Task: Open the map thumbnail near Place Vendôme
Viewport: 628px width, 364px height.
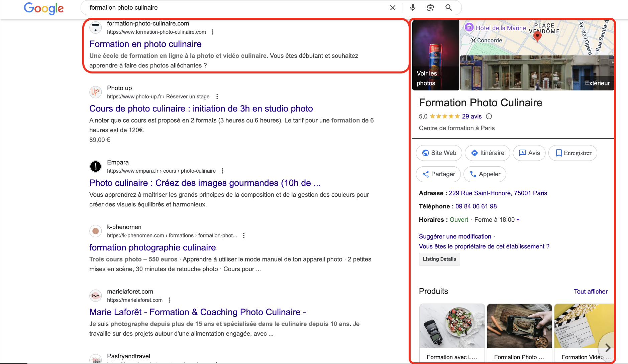Action: pos(537,37)
